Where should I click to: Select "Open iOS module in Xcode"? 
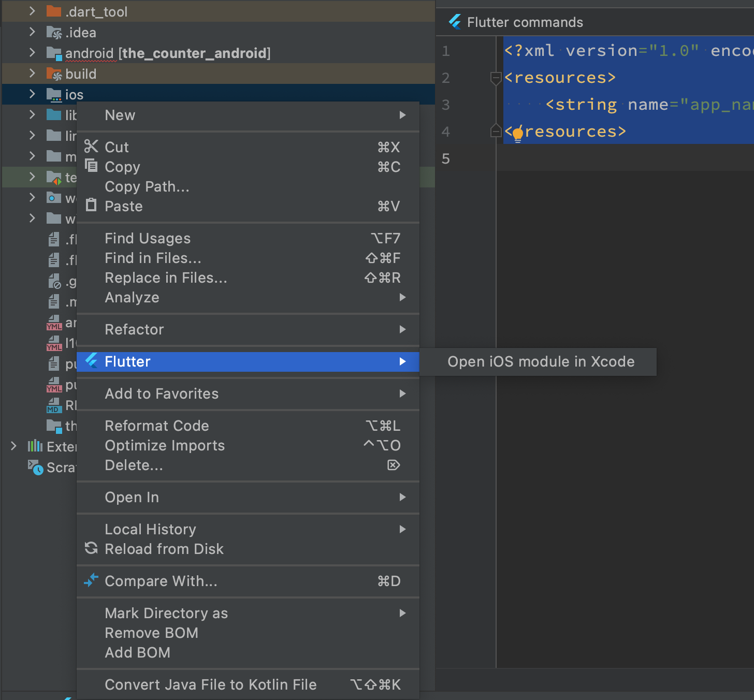pos(541,361)
